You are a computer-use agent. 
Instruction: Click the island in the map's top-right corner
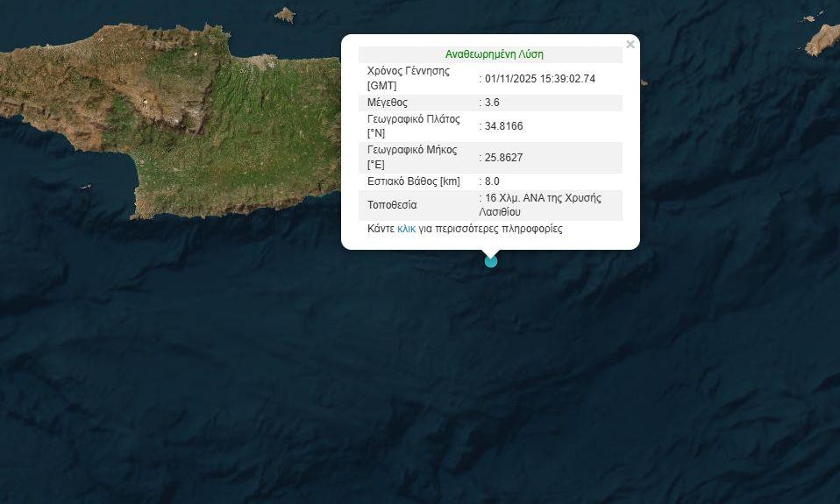click(x=823, y=39)
